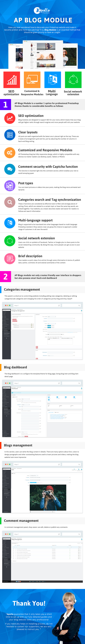Click the Brief description pink circle icon
Image resolution: width=85 pixels, height=644 pixels.
[x=10, y=259]
